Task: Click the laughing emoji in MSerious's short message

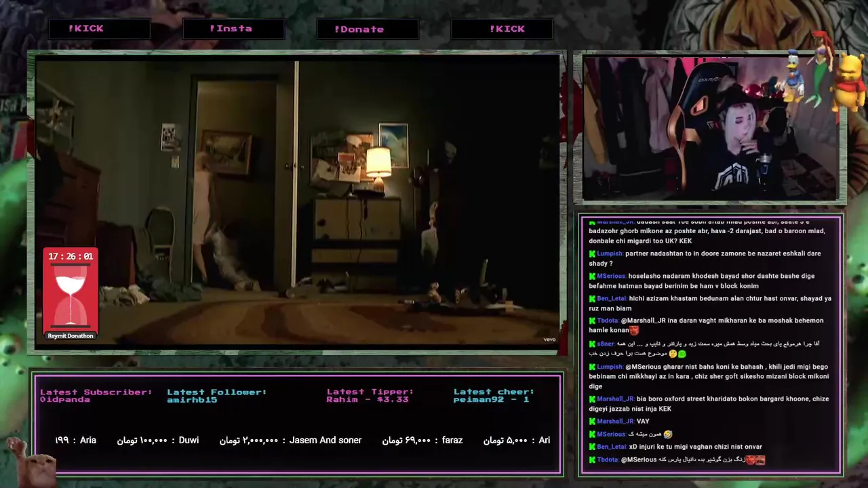Action: point(669,434)
